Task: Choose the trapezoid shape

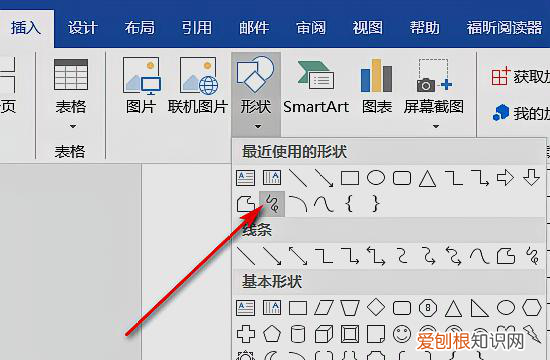Action: click(350, 308)
